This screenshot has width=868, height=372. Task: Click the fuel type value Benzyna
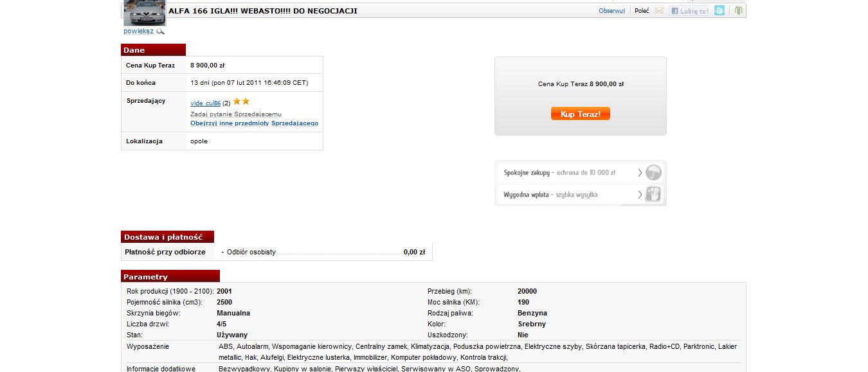point(532,313)
